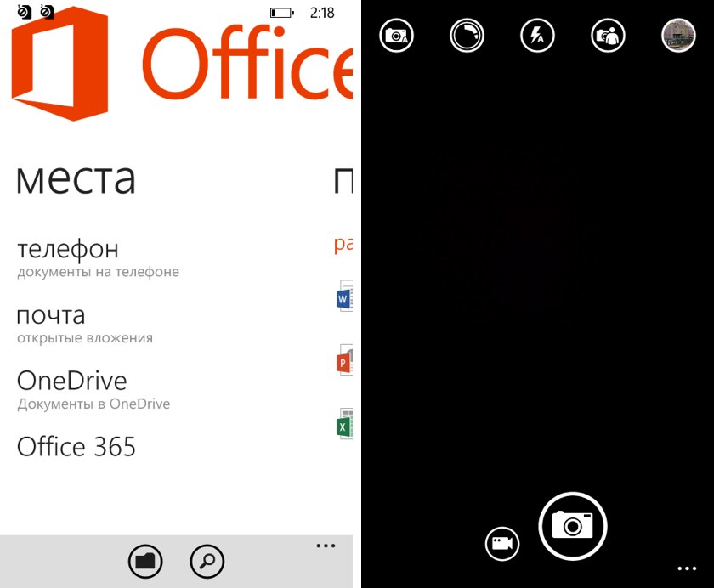Toggle camera auto scene mode icon

coord(396,35)
